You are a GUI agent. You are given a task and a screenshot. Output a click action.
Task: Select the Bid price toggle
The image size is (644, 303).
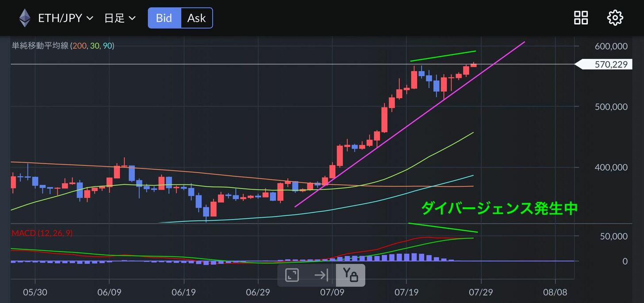(x=164, y=18)
